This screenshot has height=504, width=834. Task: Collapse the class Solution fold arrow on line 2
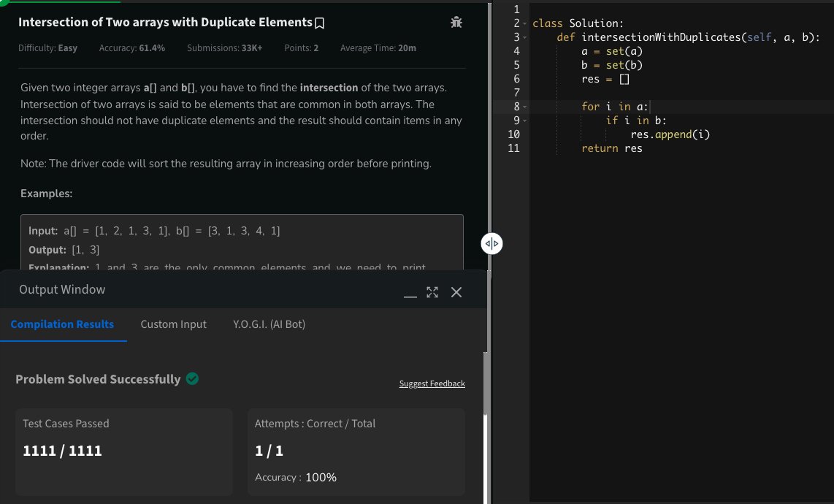click(525, 23)
